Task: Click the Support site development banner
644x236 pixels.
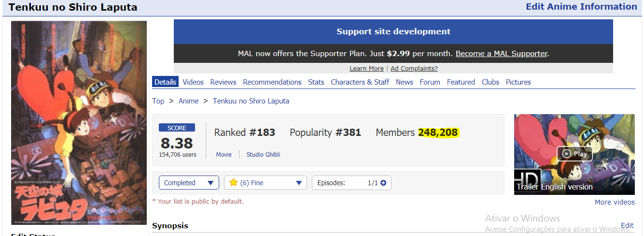Action: click(393, 31)
